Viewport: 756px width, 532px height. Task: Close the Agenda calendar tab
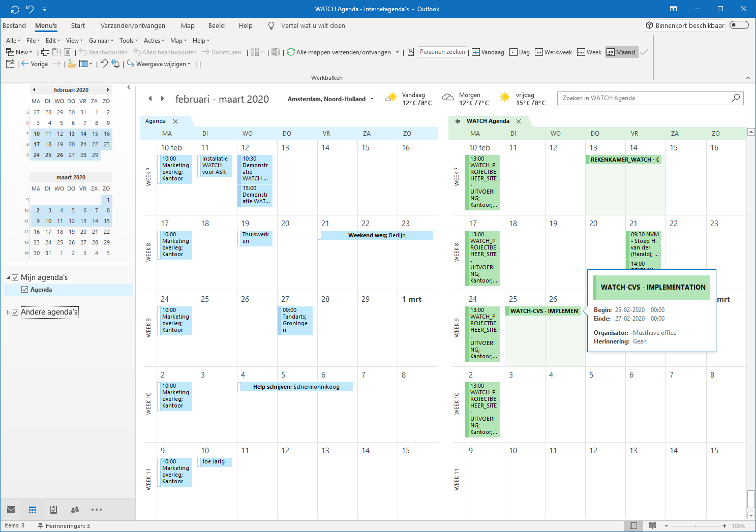[175, 121]
